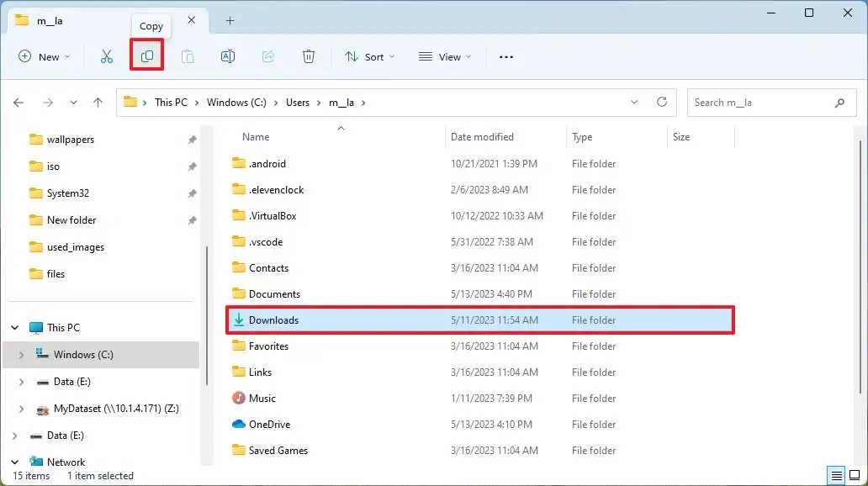
Task: Open the View dropdown menu
Action: coord(444,56)
